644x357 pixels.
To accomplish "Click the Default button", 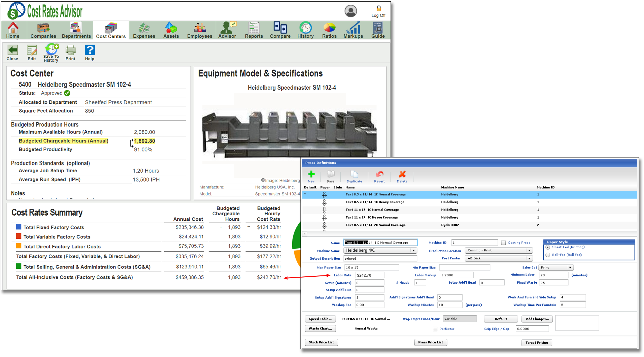I will coord(501,319).
